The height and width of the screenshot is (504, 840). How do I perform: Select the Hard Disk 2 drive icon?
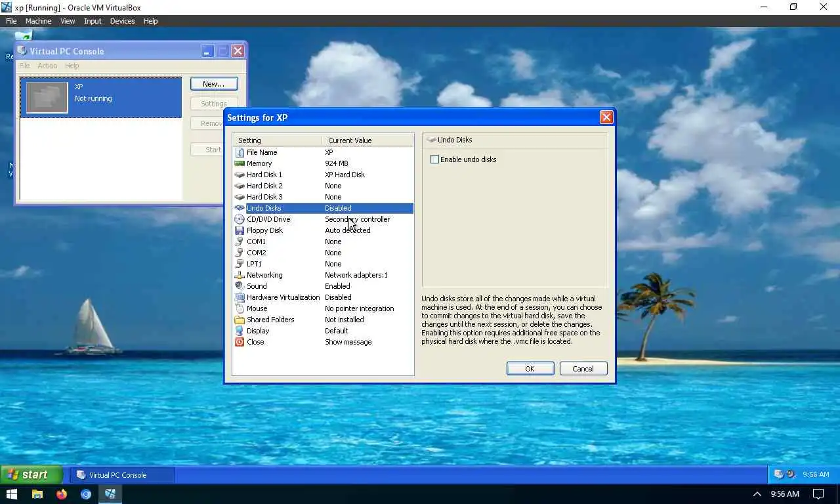[x=240, y=186]
